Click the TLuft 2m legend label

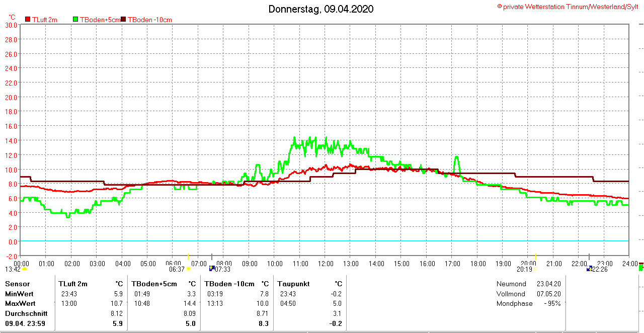pos(45,20)
